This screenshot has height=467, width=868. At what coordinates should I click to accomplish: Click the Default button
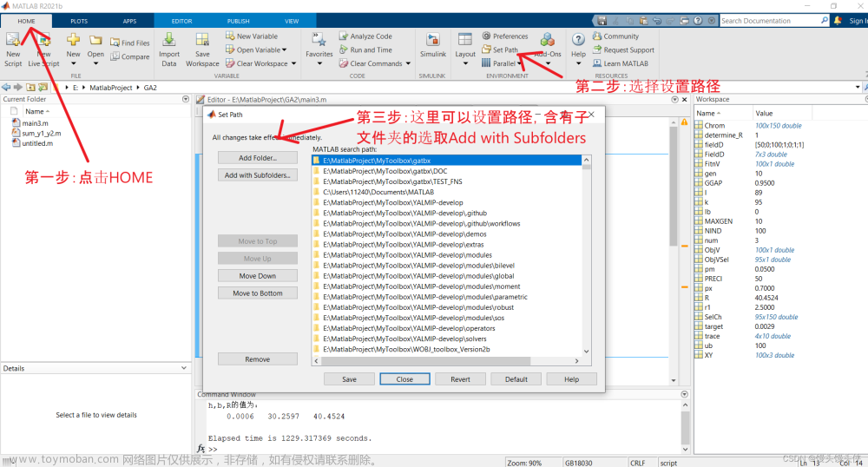tap(516, 379)
